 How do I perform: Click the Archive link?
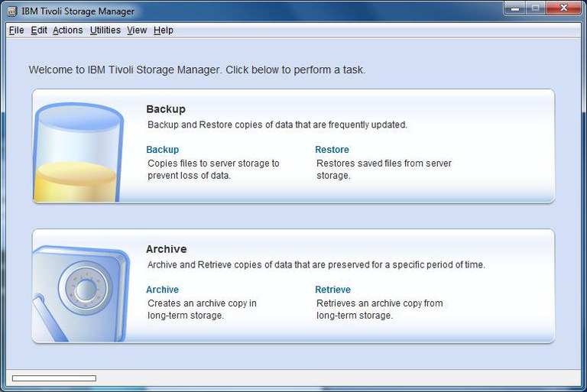(162, 290)
